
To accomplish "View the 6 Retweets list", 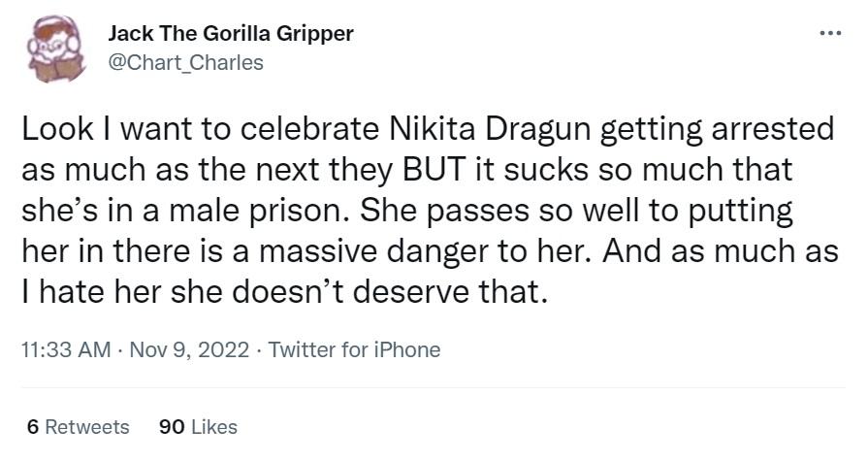I will 78,426.
